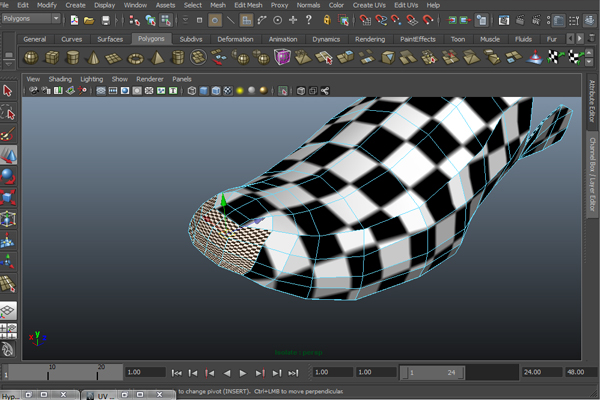Click frame 10 on time slider

pyautogui.click(x=48, y=372)
